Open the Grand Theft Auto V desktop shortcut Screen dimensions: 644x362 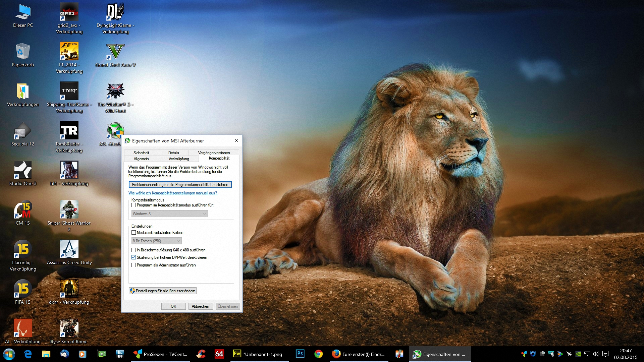click(115, 52)
